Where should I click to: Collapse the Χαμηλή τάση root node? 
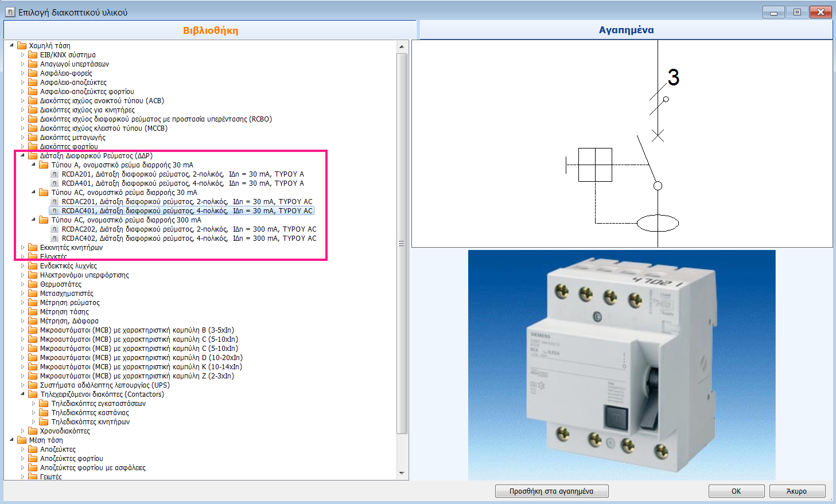12,45
